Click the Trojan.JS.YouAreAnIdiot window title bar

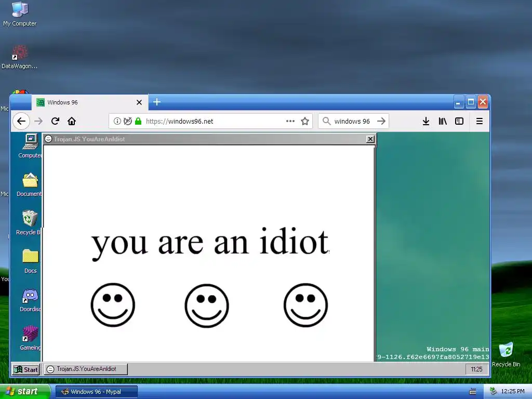(x=209, y=139)
